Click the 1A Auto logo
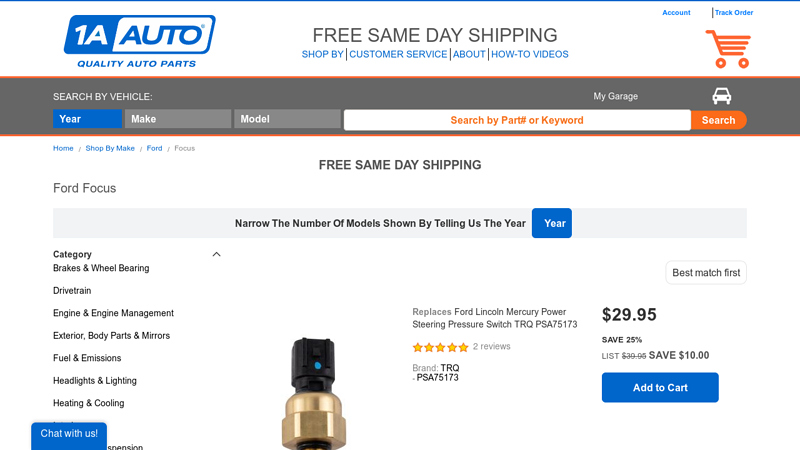This screenshot has height=450, width=800. 139,41
